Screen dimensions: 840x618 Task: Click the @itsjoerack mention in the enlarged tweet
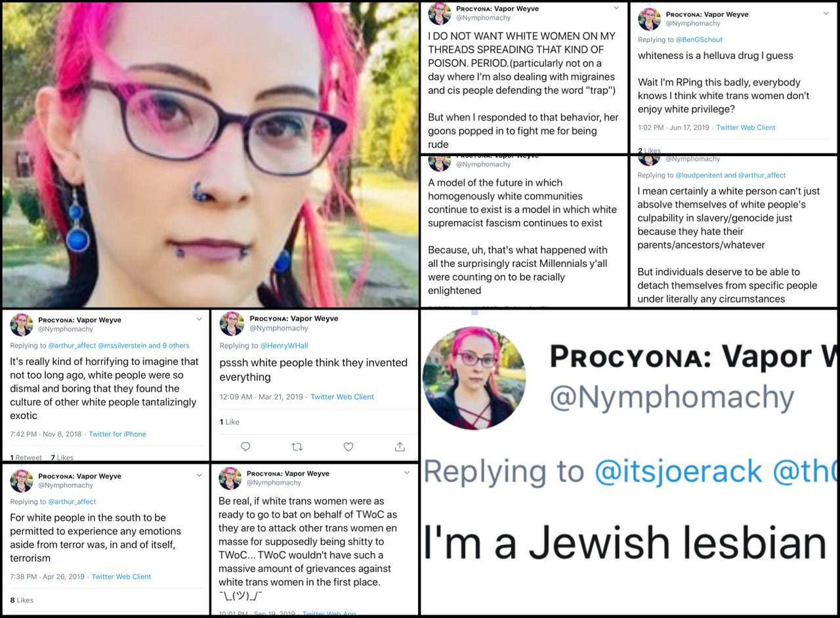(679, 472)
